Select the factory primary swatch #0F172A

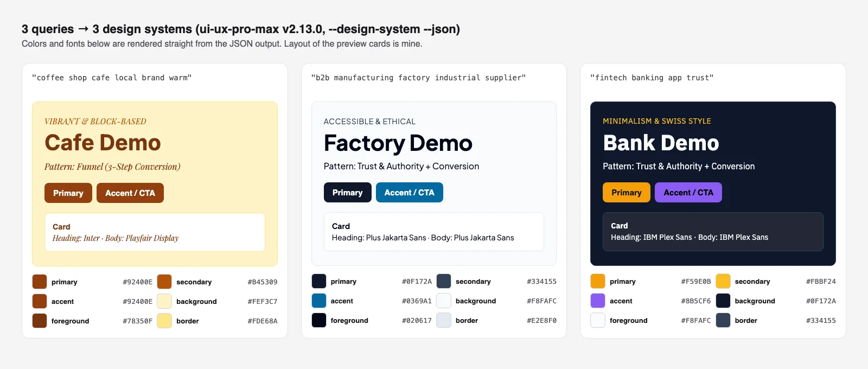click(x=319, y=281)
